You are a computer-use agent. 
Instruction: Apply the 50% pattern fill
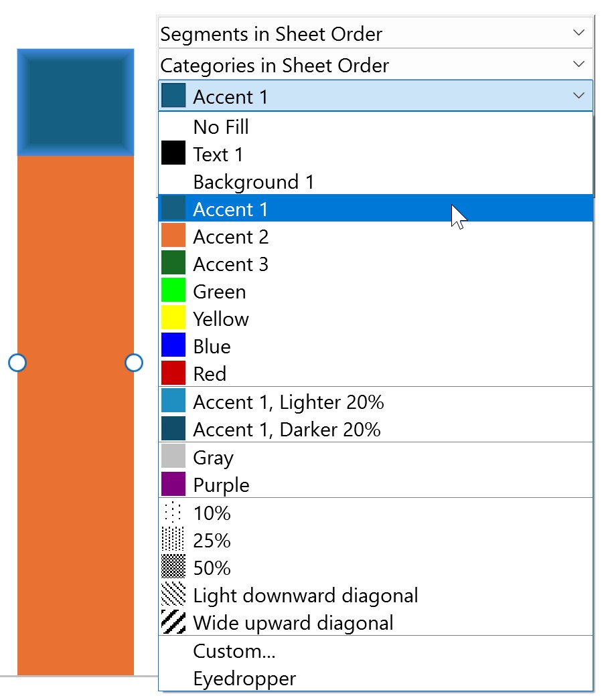pyautogui.click(x=212, y=568)
